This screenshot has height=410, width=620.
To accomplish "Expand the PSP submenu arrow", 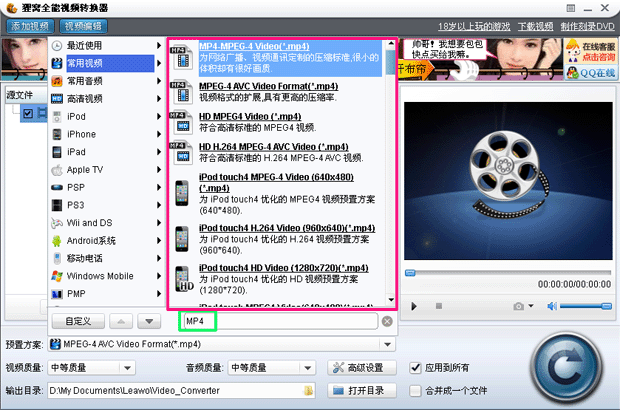I will point(159,187).
